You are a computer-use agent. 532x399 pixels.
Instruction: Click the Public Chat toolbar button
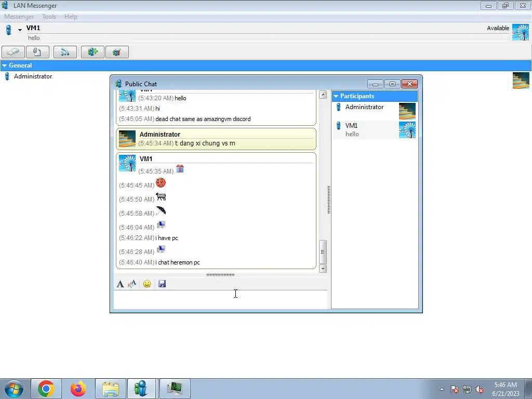[117, 52]
